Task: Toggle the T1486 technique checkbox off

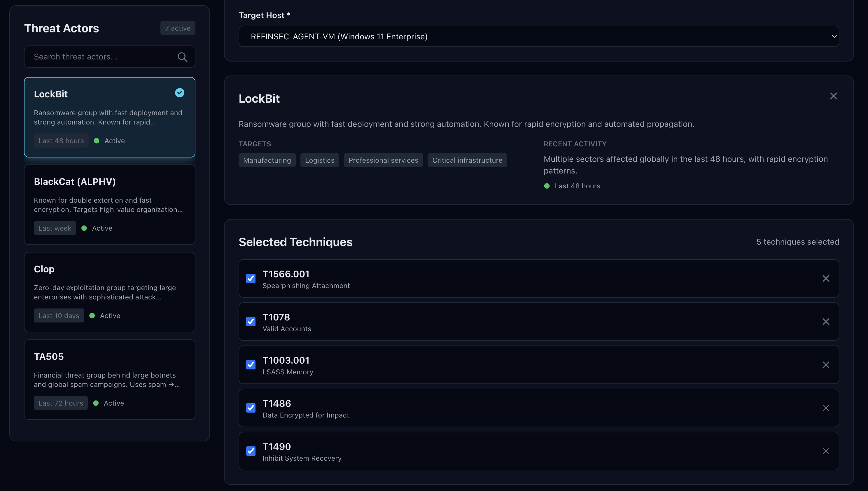Action: pyautogui.click(x=251, y=408)
